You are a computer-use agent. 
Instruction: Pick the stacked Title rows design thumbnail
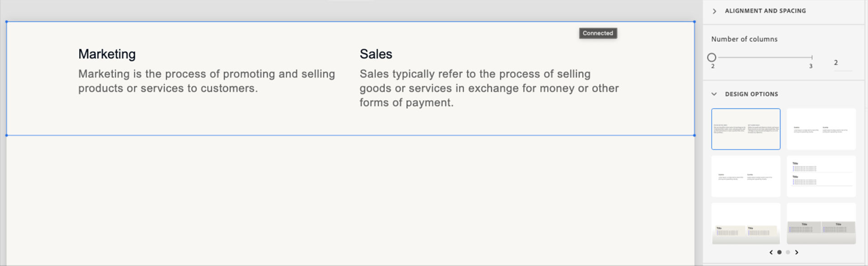pyautogui.click(x=821, y=177)
